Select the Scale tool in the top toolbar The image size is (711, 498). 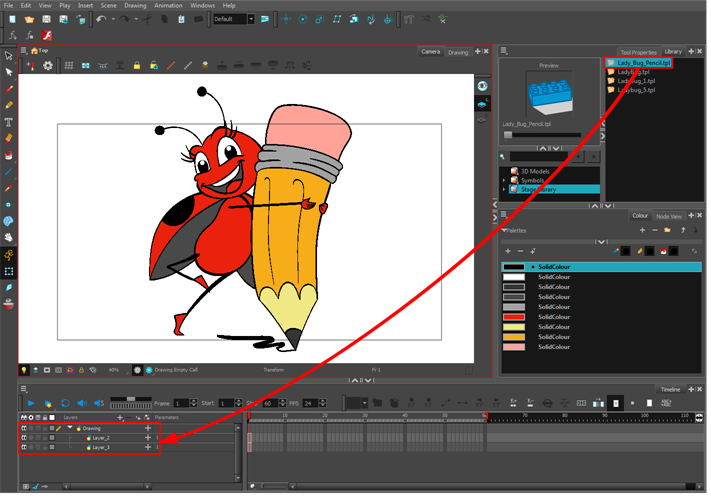tap(320, 19)
